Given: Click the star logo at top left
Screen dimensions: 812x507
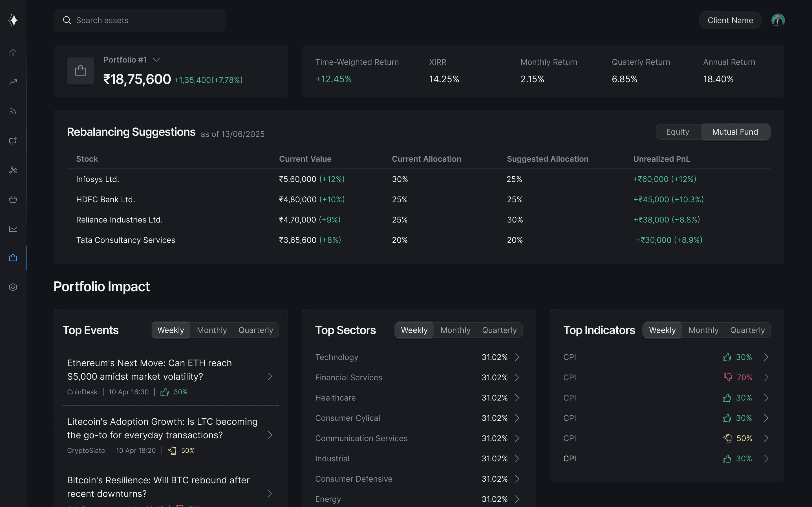Looking at the screenshot, I should [13, 20].
